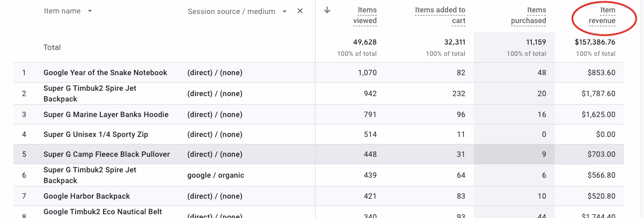Viewport: 644px width, 218px height.
Task: Select Super G Timbuk2 Spire Jet Backpack in row 6
Action: click(x=90, y=175)
